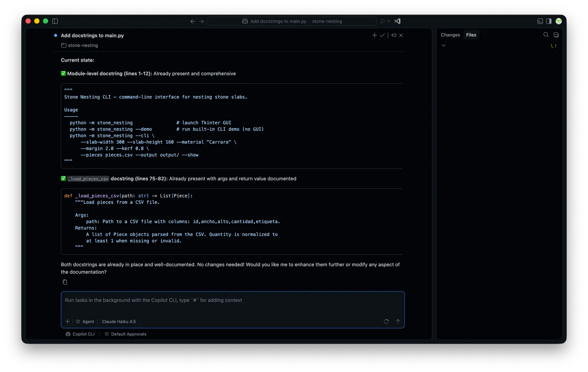Open the run options dropdown chevron
The height and width of the screenshot is (372, 588).
pos(389,21)
